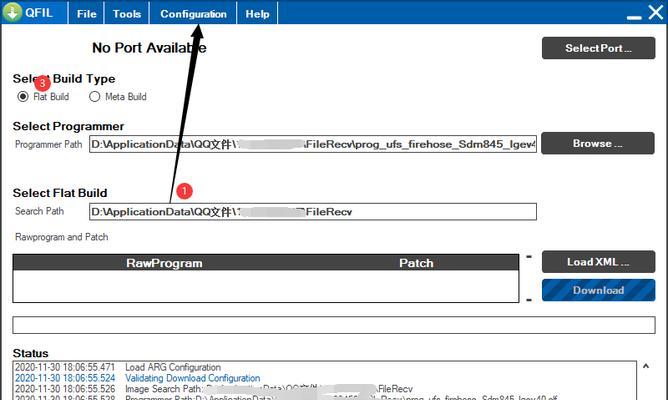The height and width of the screenshot is (400, 668).
Task: Click the Load XML button
Action: (598, 262)
